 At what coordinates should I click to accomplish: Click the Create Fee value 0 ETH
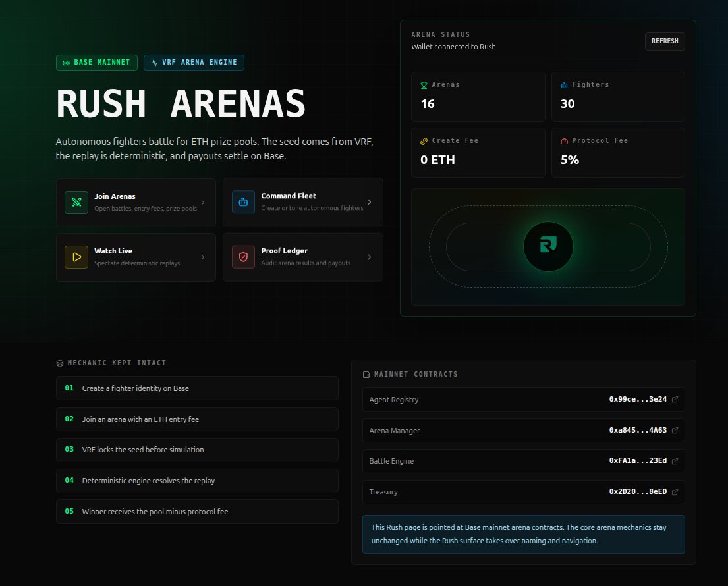(437, 160)
